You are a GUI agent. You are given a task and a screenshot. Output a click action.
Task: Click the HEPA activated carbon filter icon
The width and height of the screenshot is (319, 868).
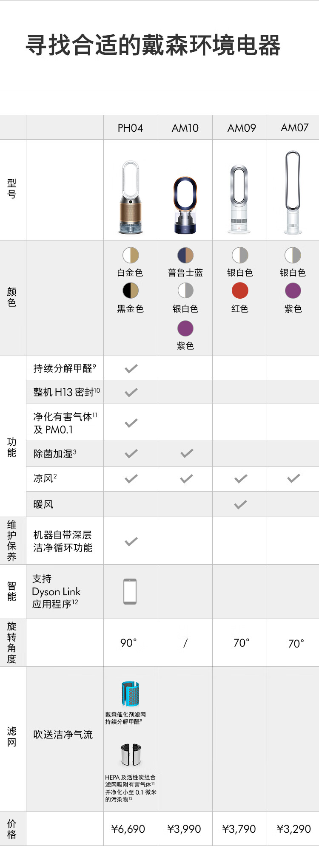130,755
